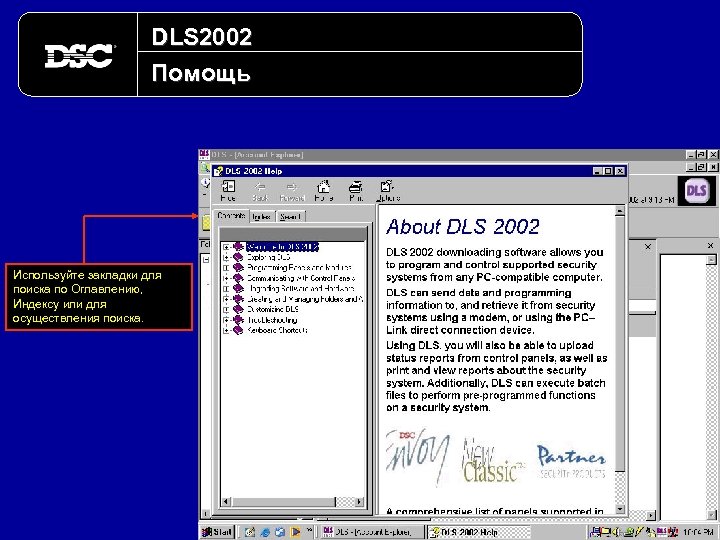Click book icon beside Customizing DLS

(x=238, y=309)
